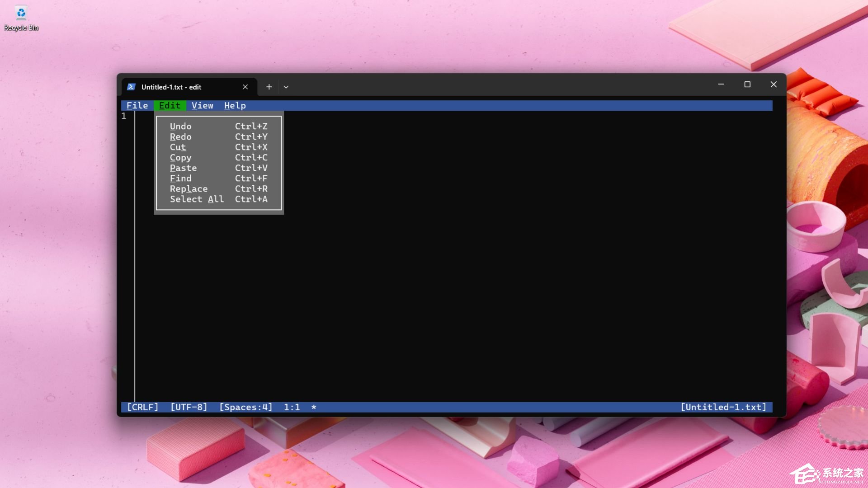Open the File menu
This screenshot has height=488, width=868.
tap(137, 105)
